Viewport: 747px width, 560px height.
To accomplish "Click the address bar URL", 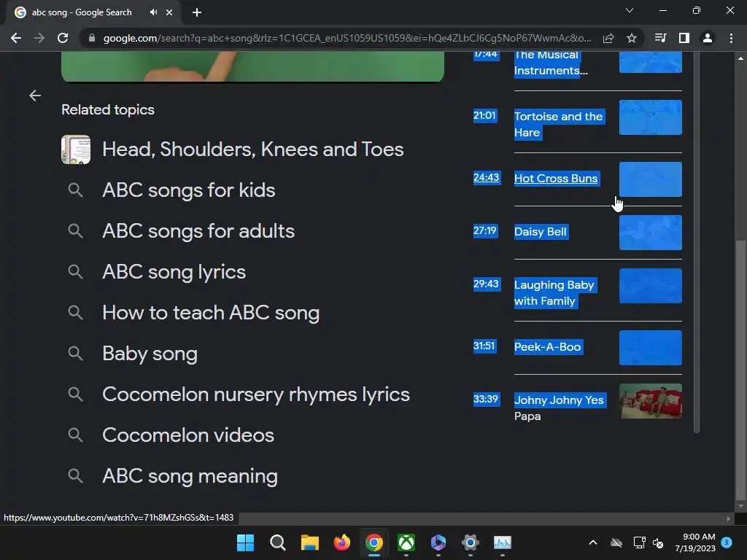I will 347,38.
